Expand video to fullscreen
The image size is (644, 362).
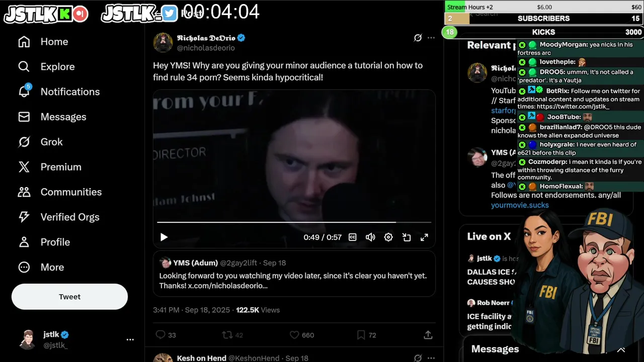click(424, 237)
